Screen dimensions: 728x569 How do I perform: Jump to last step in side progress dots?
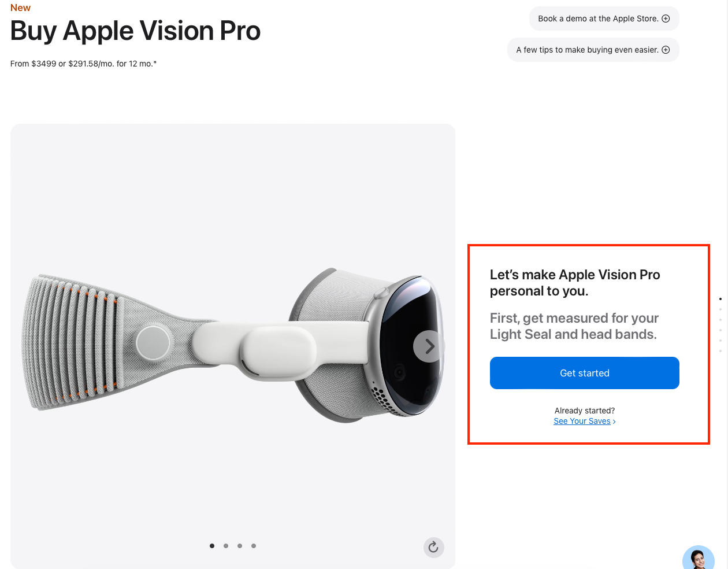coord(720,351)
